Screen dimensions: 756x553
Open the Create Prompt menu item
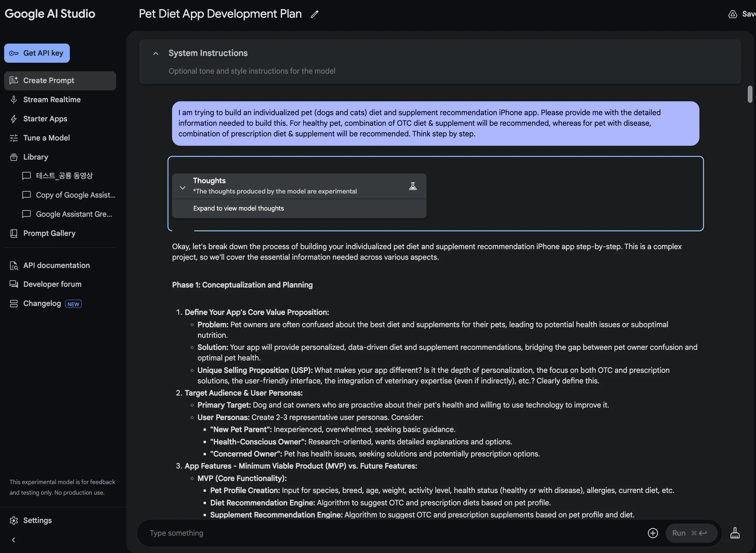click(x=60, y=81)
